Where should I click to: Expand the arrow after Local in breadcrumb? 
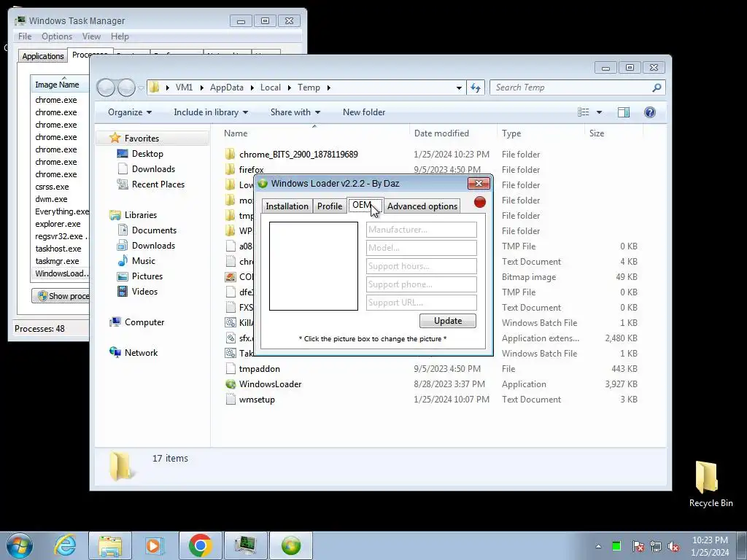[x=289, y=87]
